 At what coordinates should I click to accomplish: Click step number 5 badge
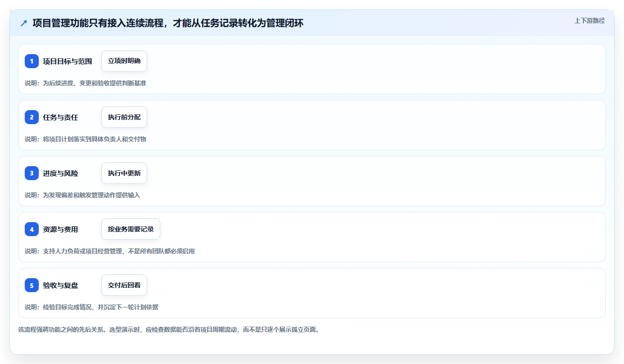coord(32,285)
